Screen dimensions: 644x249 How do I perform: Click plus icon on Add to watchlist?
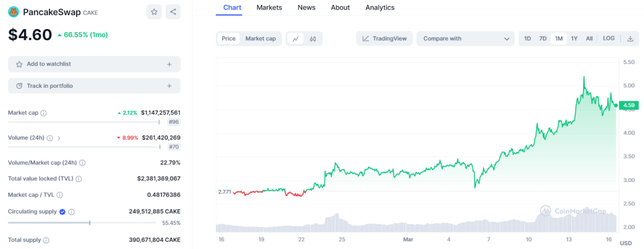pyautogui.click(x=170, y=64)
